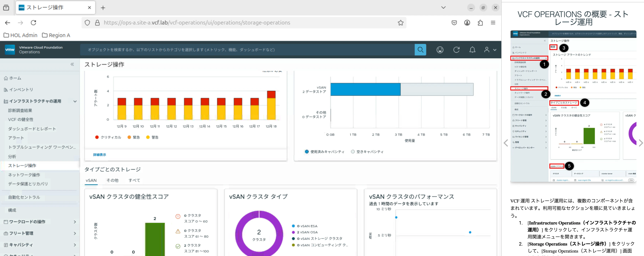The width and height of the screenshot is (644, 256).
Task: Toggle the 緊急 legend item
Action: (x=134, y=137)
